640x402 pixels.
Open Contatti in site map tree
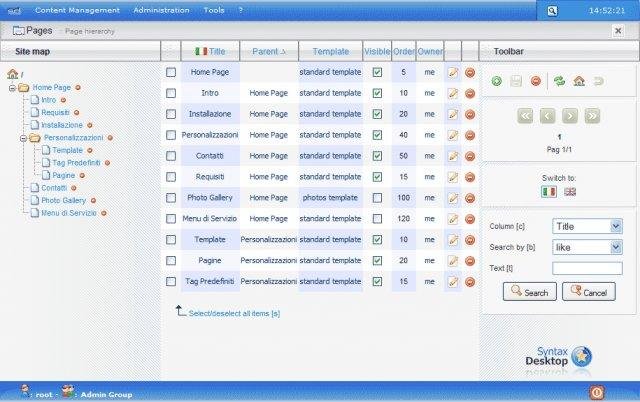54,188
